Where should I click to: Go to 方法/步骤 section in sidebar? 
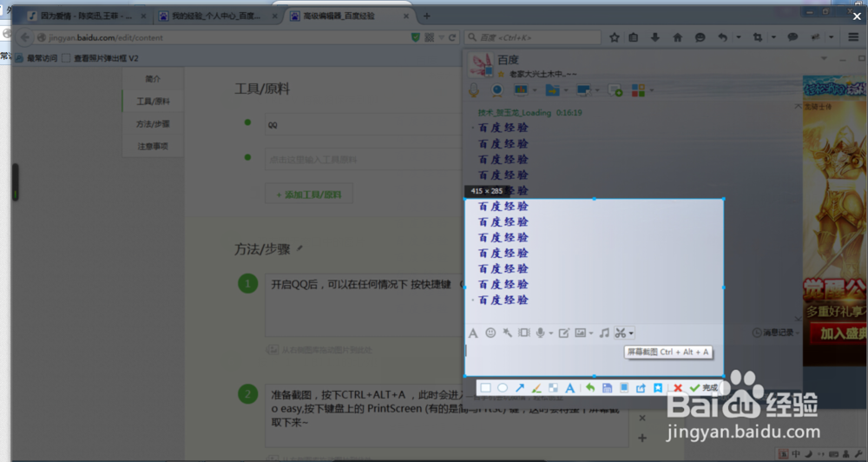pos(153,123)
